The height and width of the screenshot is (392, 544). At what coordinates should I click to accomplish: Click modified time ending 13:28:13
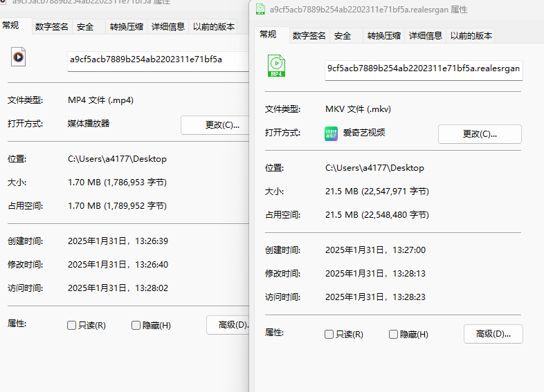(x=375, y=274)
